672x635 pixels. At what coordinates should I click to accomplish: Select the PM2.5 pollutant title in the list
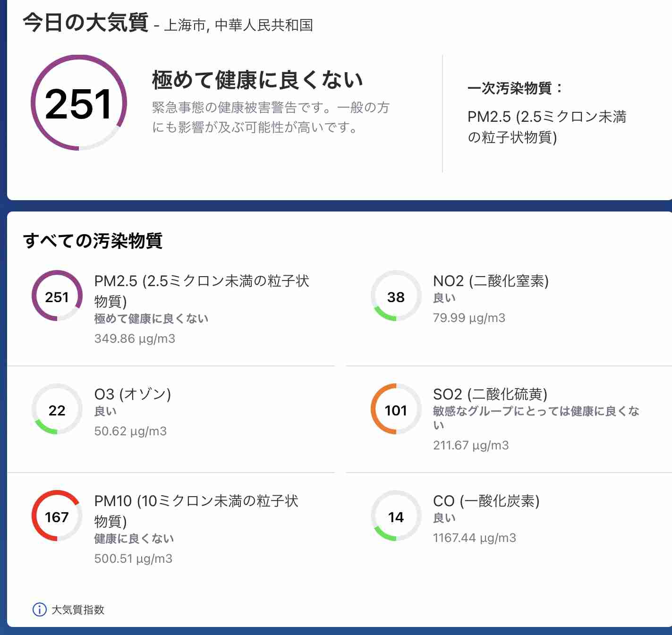(202, 291)
